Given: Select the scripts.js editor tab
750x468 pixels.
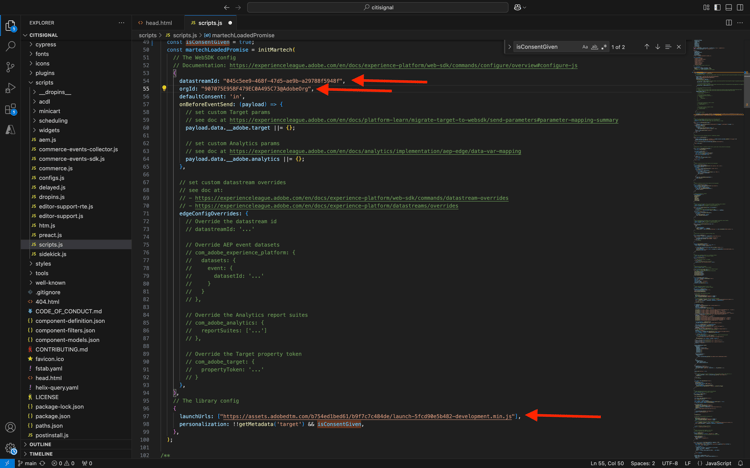Looking at the screenshot, I should pyautogui.click(x=209, y=22).
